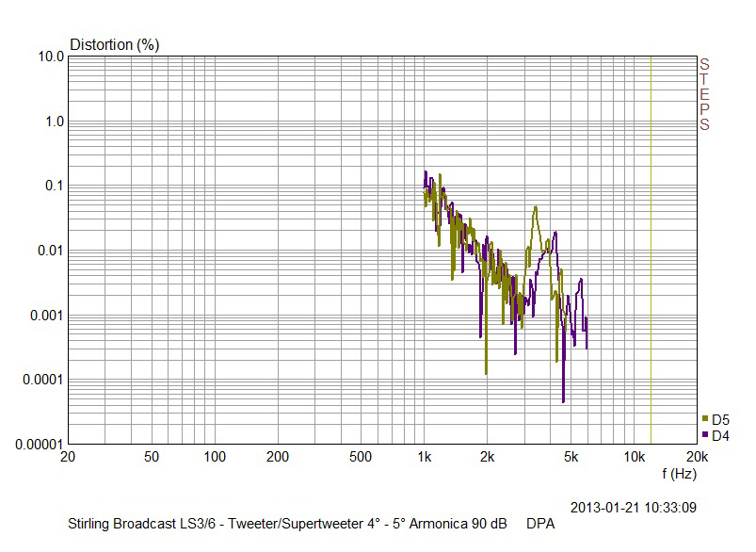Click the 0.001 y-axis value
756x552 pixels.
coord(47,316)
